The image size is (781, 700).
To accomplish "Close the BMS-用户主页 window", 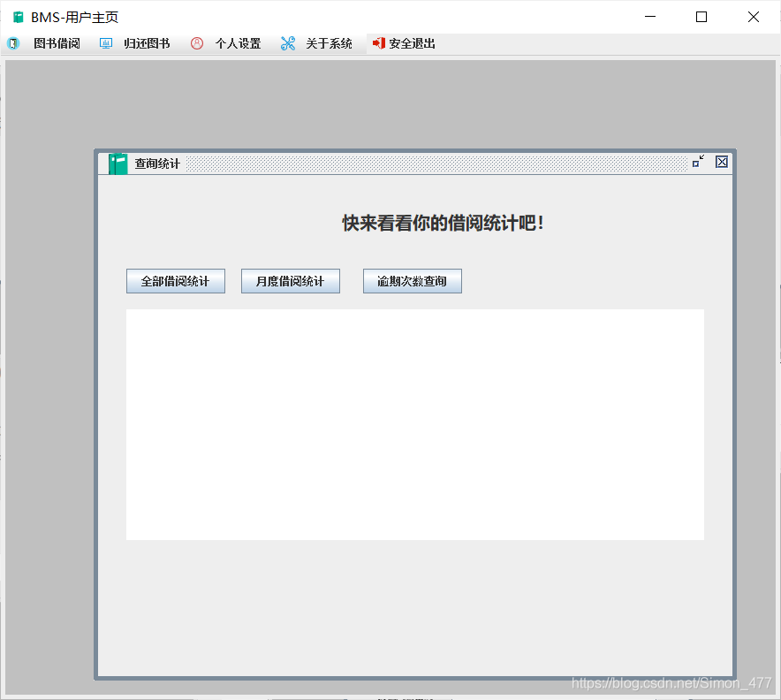I will (753, 17).
